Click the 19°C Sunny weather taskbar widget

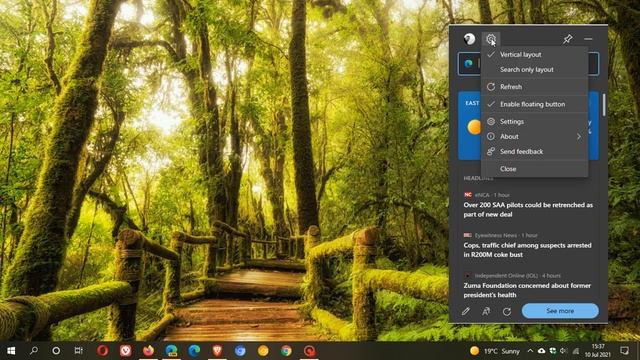(495, 351)
